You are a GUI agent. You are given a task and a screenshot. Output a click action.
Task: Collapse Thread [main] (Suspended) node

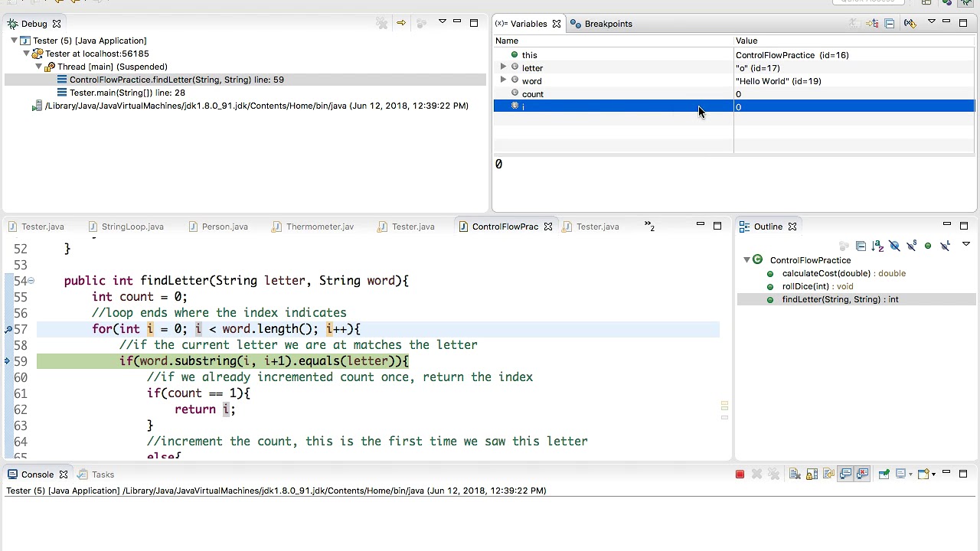click(x=38, y=67)
